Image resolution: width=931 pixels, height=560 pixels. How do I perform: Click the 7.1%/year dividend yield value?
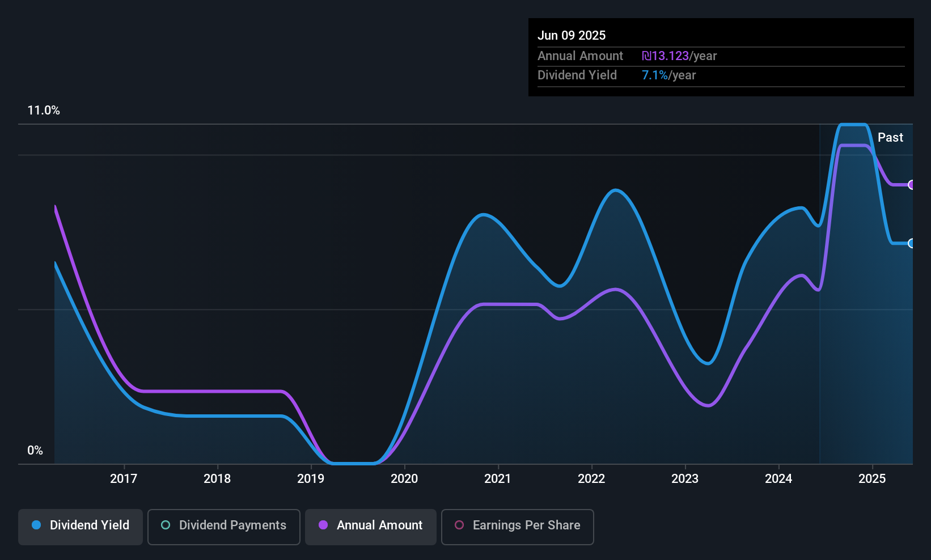pyautogui.click(x=669, y=75)
